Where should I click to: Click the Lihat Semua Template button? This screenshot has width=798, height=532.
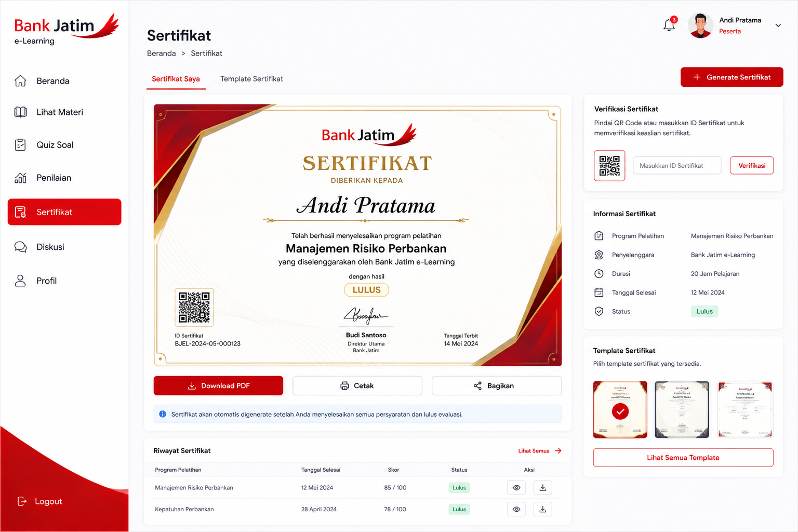pyautogui.click(x=683, y=458)
